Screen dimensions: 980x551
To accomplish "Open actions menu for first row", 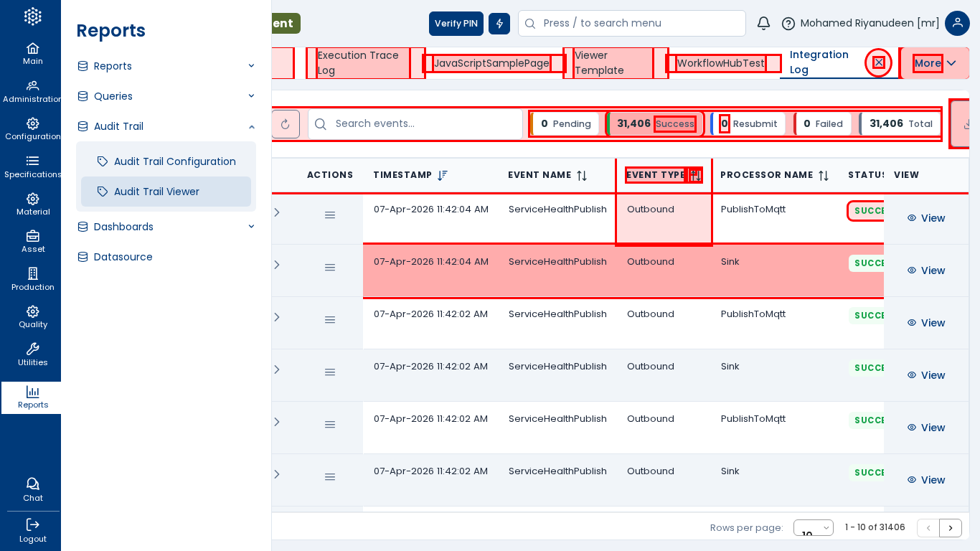I will coord(330,215).
